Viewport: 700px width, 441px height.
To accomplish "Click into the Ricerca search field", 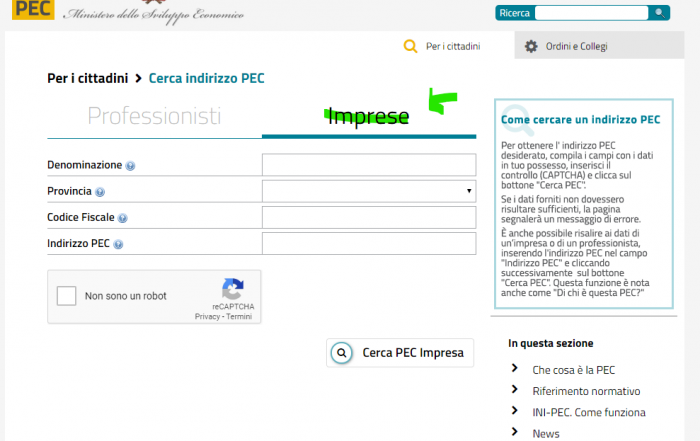I will coord(592,13).
